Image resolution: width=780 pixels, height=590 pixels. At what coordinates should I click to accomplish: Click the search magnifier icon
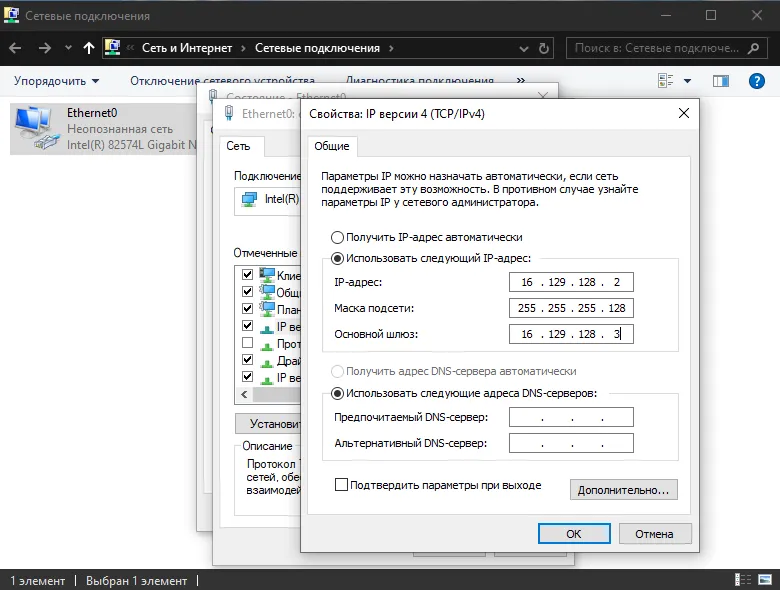(x=753, y=48)
